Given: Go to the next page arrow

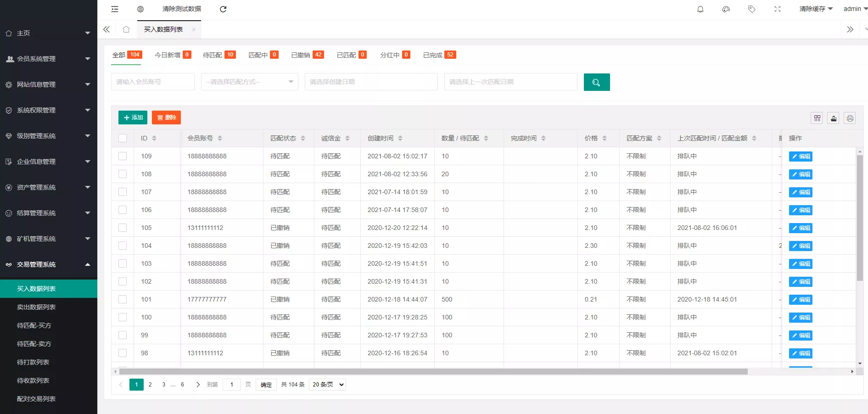Looking at the screenshot, I should 198,385.
